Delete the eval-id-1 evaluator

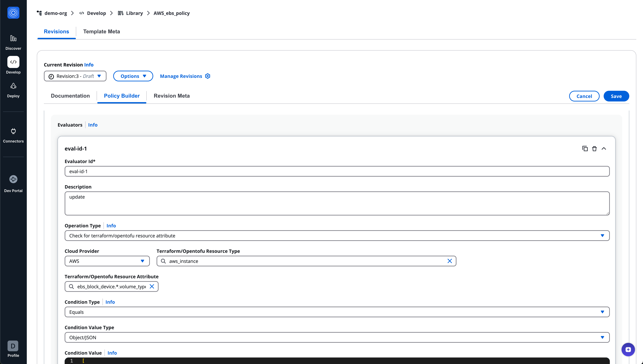(x=594, y=148)
